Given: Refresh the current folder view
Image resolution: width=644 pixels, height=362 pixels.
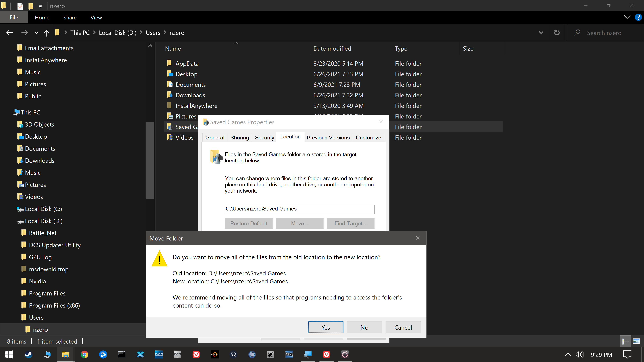Looking at the screenshot, I should 557,33.
